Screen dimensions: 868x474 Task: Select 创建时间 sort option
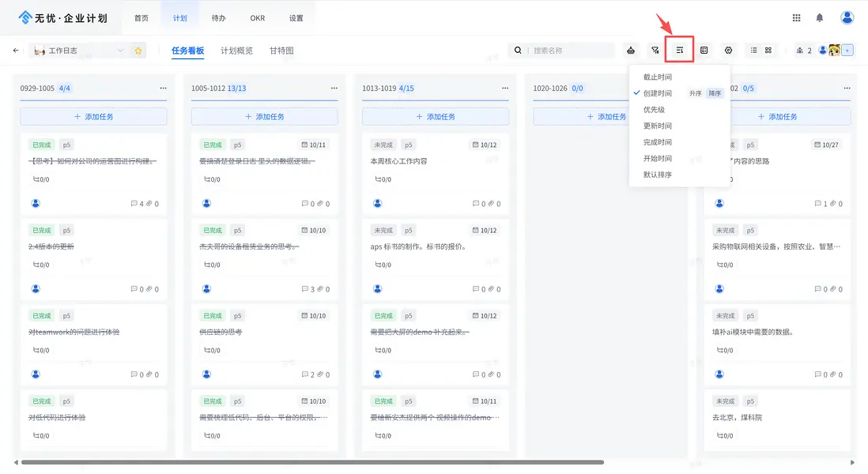tap(657, 93)
